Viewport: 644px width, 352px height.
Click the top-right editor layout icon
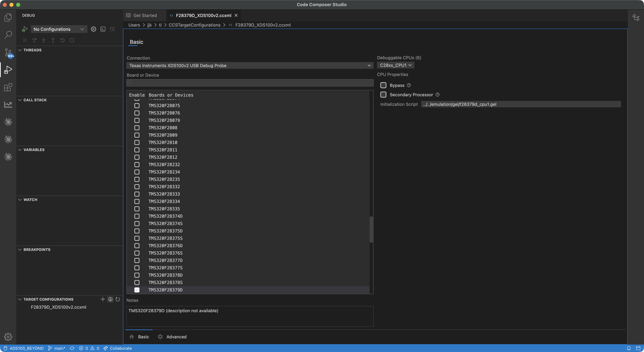pyautogui.click(x=636, y=17)
